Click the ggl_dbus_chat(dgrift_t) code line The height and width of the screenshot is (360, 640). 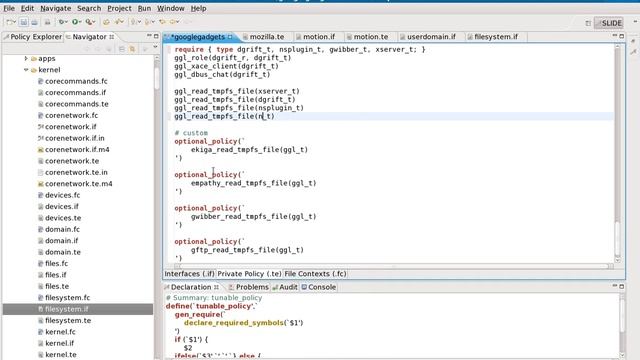point(222,74)
